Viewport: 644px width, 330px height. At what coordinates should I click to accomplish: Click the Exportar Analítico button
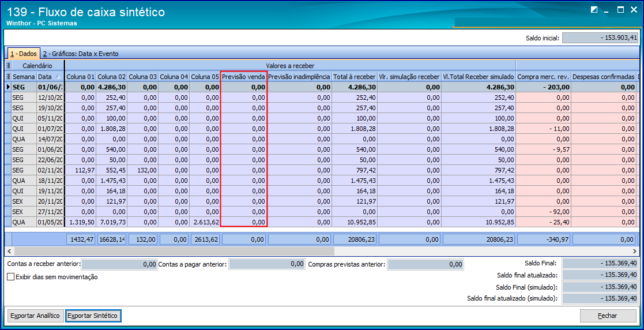35,316
